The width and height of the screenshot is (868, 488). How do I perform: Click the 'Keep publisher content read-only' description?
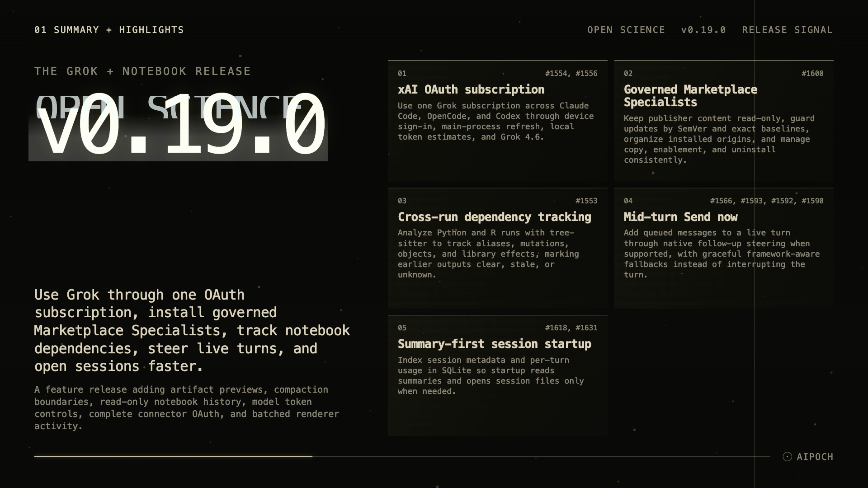click(x=719, y=139)
